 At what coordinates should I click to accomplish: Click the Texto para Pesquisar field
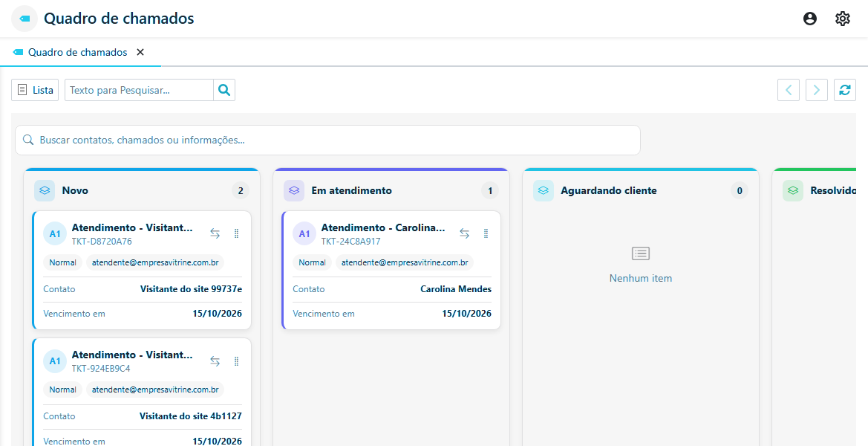[139, 90]
